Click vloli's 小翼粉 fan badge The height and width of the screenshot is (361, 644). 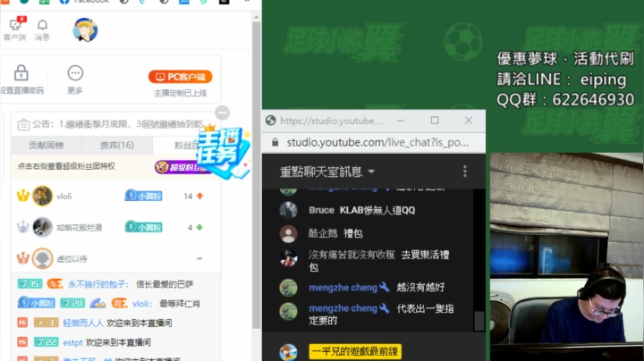143,196
